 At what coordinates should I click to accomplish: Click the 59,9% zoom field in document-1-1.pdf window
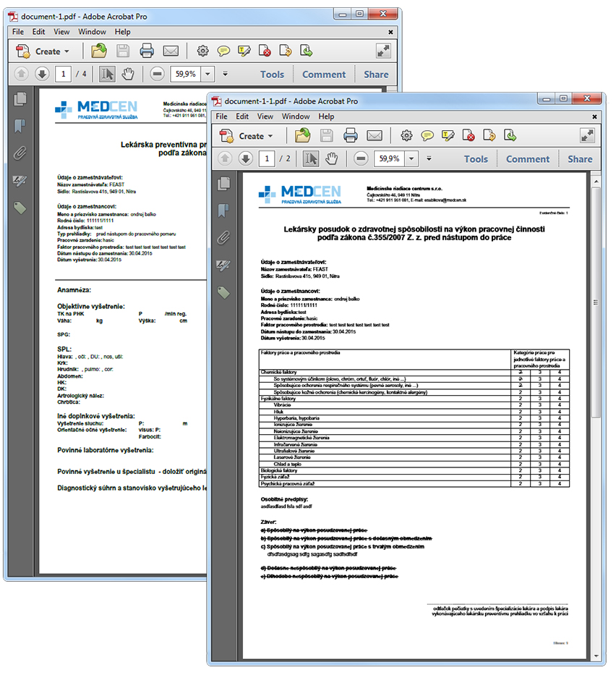click(389, 158)
